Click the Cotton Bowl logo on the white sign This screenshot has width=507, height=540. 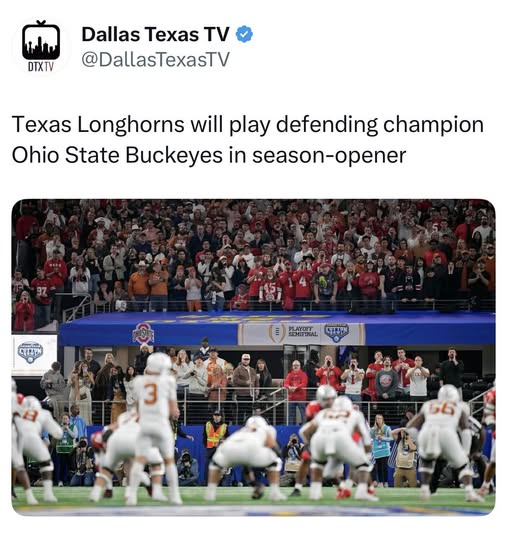(x=30, y=352)
